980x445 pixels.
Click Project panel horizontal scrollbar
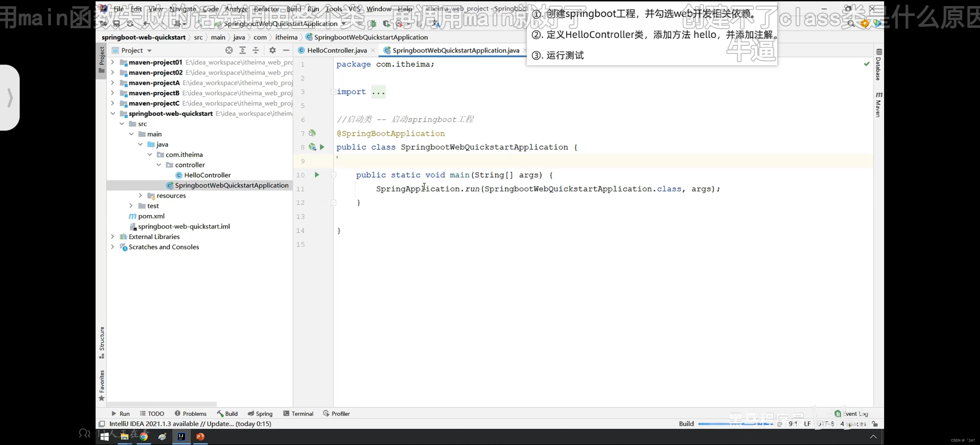click(x=162, y=404)
